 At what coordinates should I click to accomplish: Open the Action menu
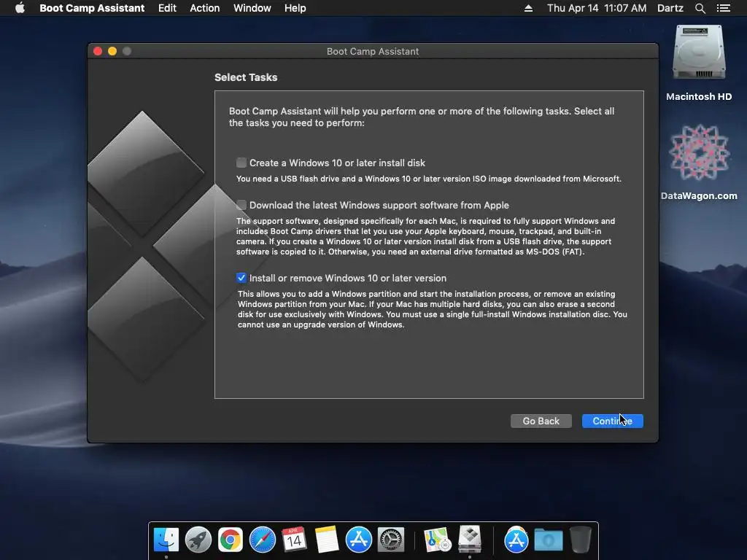click(205, 8)
